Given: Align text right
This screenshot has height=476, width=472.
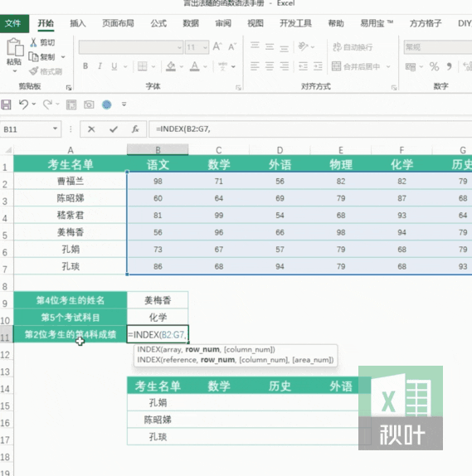Looking at the screenshot, I should (x=284, y=66).
